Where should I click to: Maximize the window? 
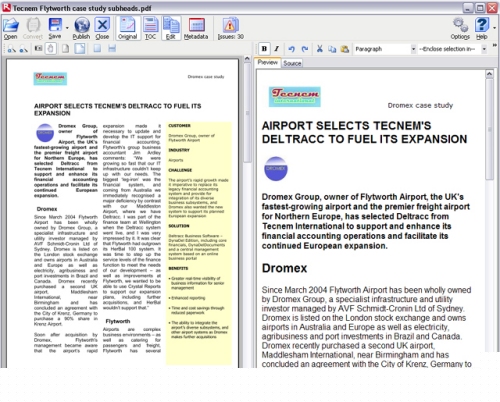tap(480, 8)
